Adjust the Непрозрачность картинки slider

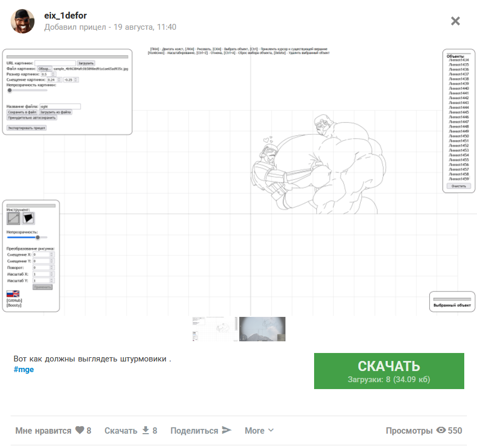(27, 90)
